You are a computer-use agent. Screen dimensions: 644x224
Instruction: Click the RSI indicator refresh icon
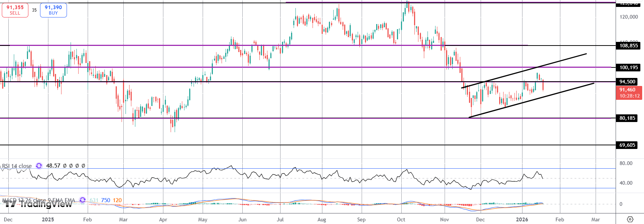[39, 166]
